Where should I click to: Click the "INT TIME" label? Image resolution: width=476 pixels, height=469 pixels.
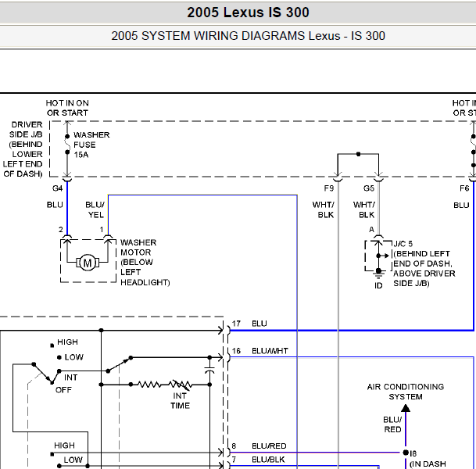click(x=180, y=401)
